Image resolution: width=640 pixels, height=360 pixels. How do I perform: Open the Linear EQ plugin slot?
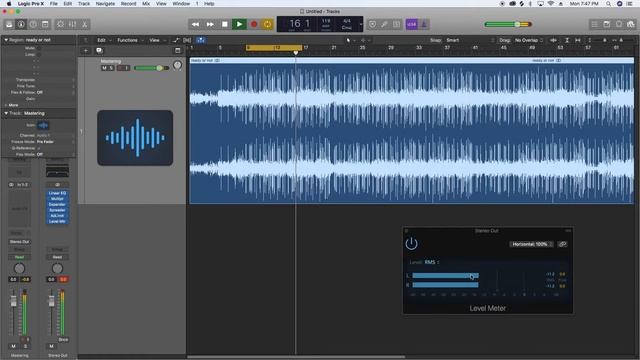pyautogui.click(x=57, y=193)
